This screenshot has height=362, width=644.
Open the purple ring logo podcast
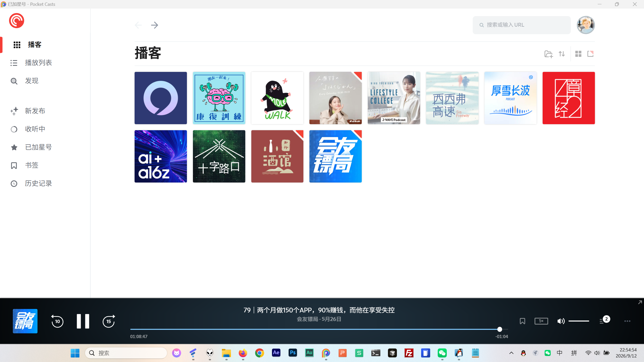point(161,98)
